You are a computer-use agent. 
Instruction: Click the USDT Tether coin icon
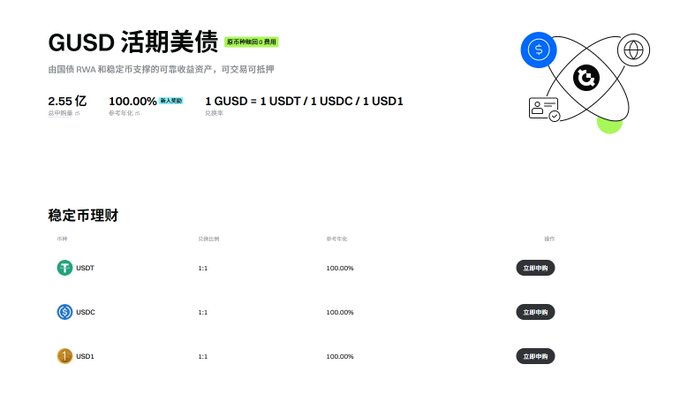tap(65, 268)
